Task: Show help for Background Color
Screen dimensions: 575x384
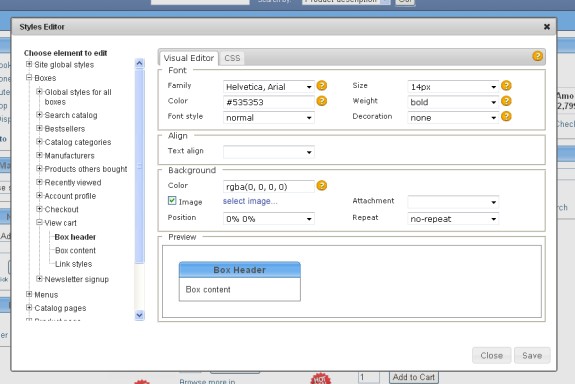Action: (x=322, y=186)
